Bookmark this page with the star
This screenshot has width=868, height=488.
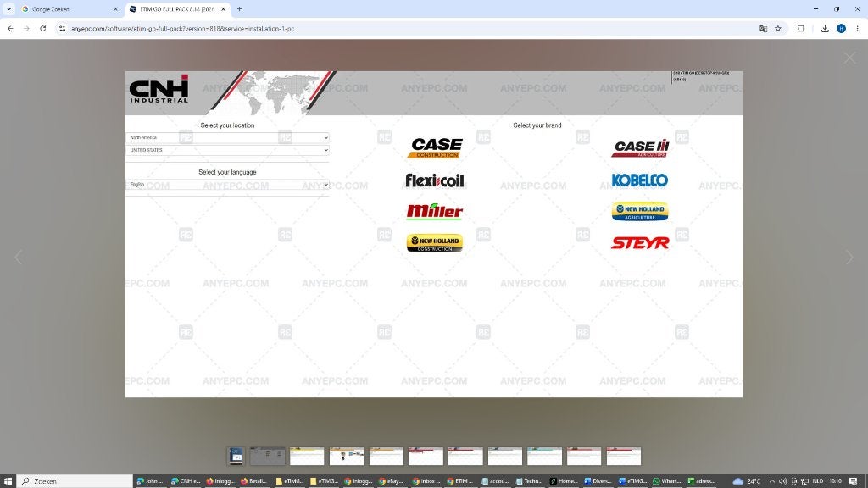tap(778, 28)
